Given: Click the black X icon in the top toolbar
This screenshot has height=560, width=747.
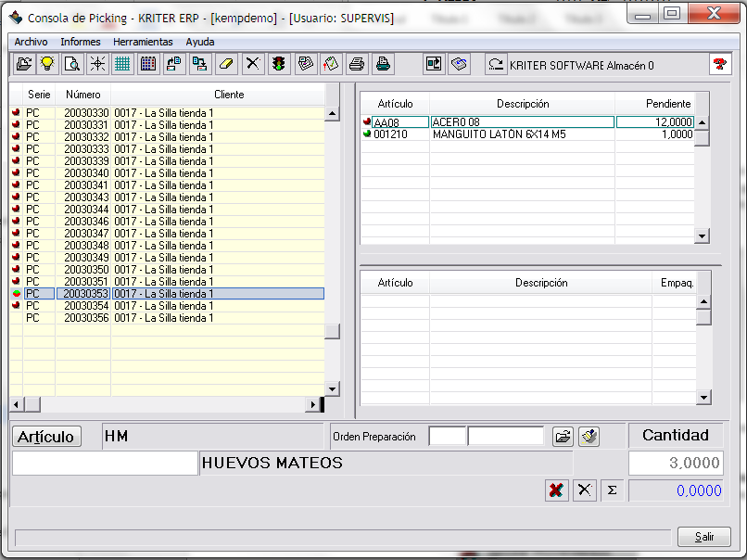Looking at the screenshot, I should [x=252, y=64].
